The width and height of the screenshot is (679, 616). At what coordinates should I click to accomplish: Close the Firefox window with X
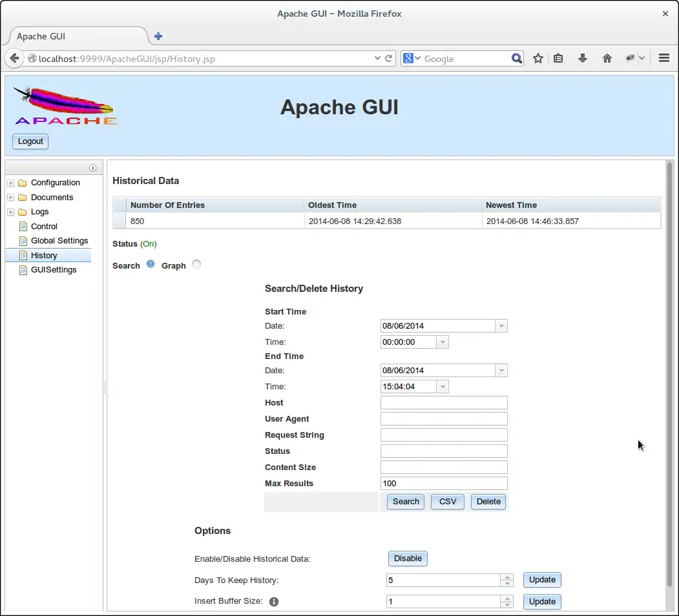pos(665,14)
